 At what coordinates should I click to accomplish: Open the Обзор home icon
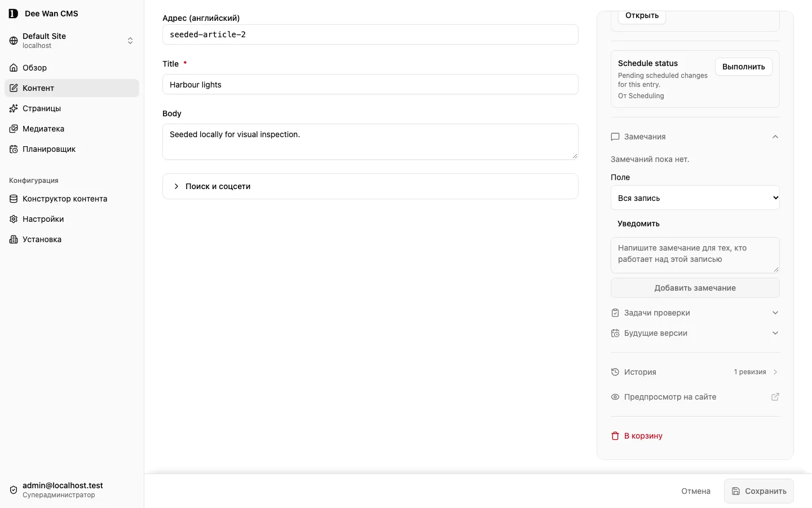pyautogui.click(x=14, y=68)
